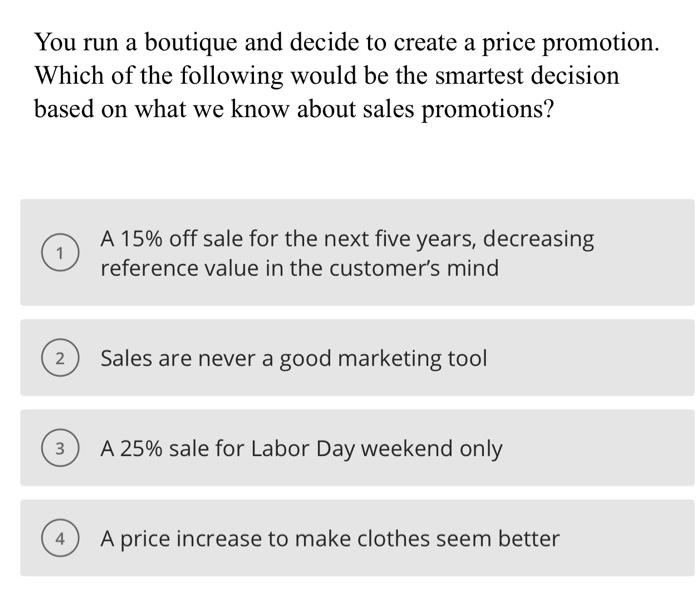The image size is (700, 600).
Task: Click the "You run a boutique" question line
Action: click(347, 43)
